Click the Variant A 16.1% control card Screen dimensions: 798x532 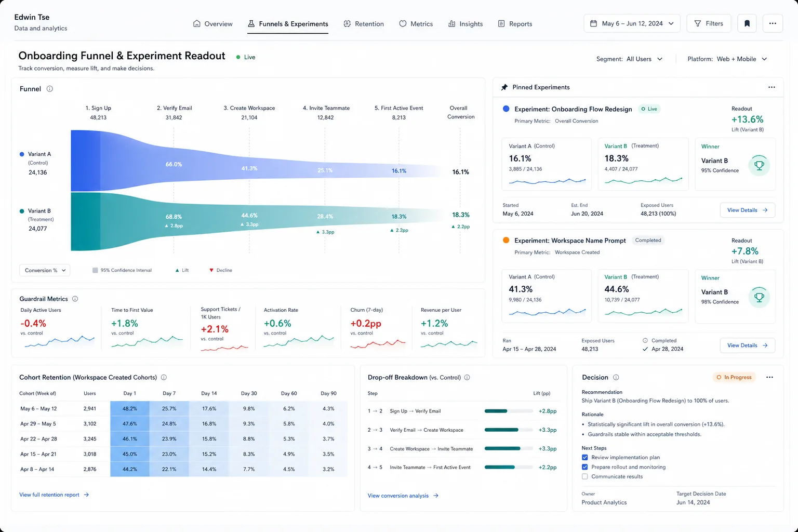pyautogui.click(x=547, y=164)
